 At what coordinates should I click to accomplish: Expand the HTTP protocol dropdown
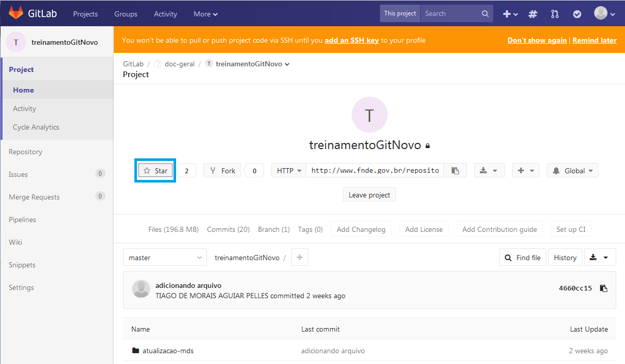[x=289, y=171]
